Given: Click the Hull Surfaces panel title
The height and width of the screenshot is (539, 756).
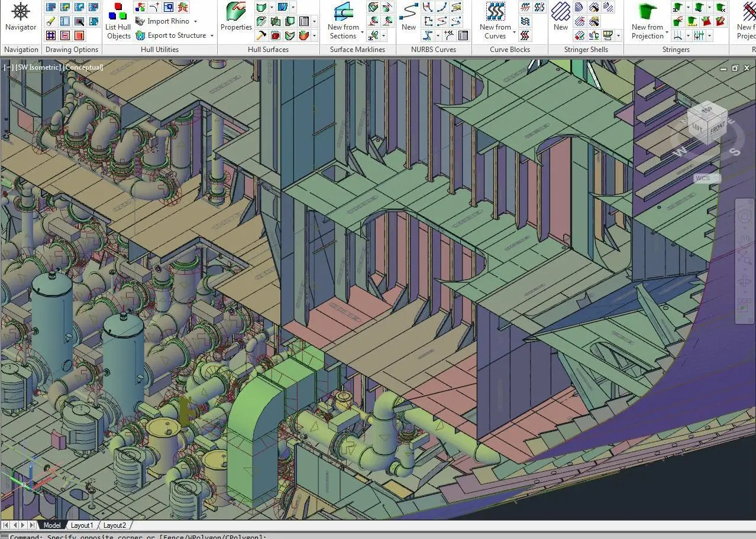Looking at the screenshot, I should (268, 50).
